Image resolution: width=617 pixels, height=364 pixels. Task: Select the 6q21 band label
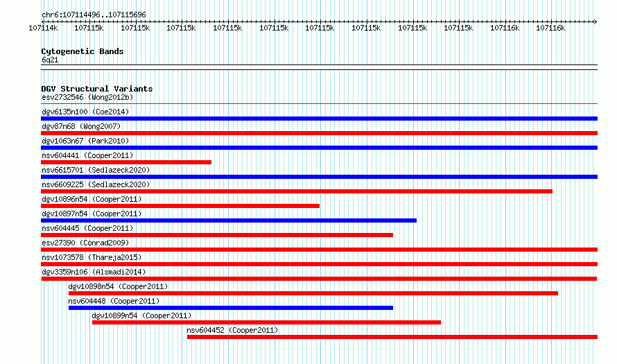50,60
